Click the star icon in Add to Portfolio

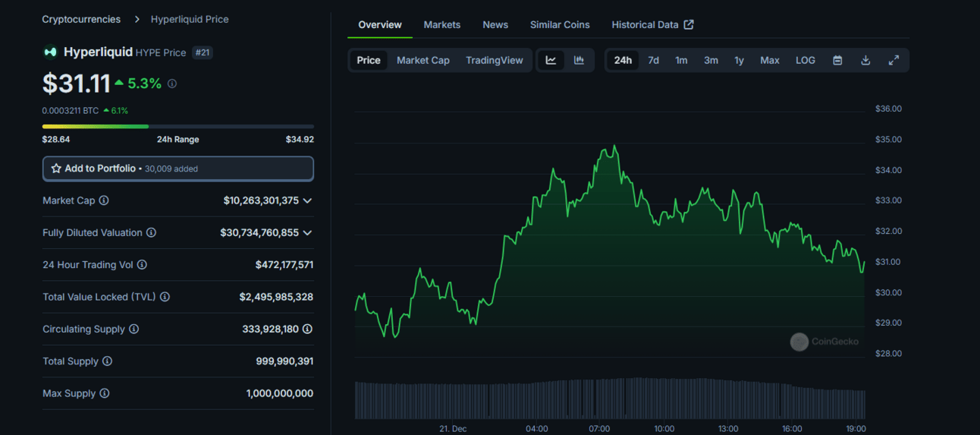pos(56,169)
